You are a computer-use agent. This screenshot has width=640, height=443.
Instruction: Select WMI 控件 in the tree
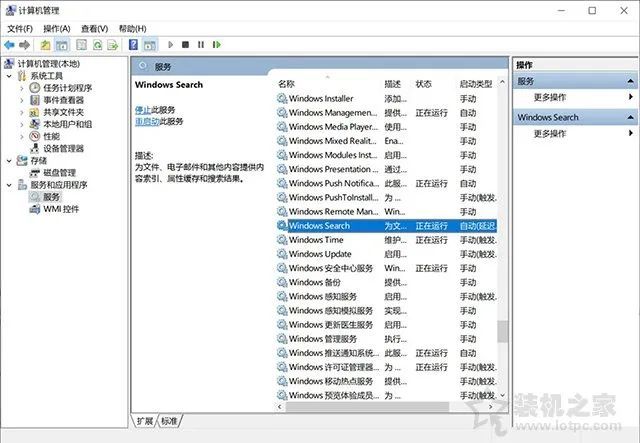click(x=61, y=209)
